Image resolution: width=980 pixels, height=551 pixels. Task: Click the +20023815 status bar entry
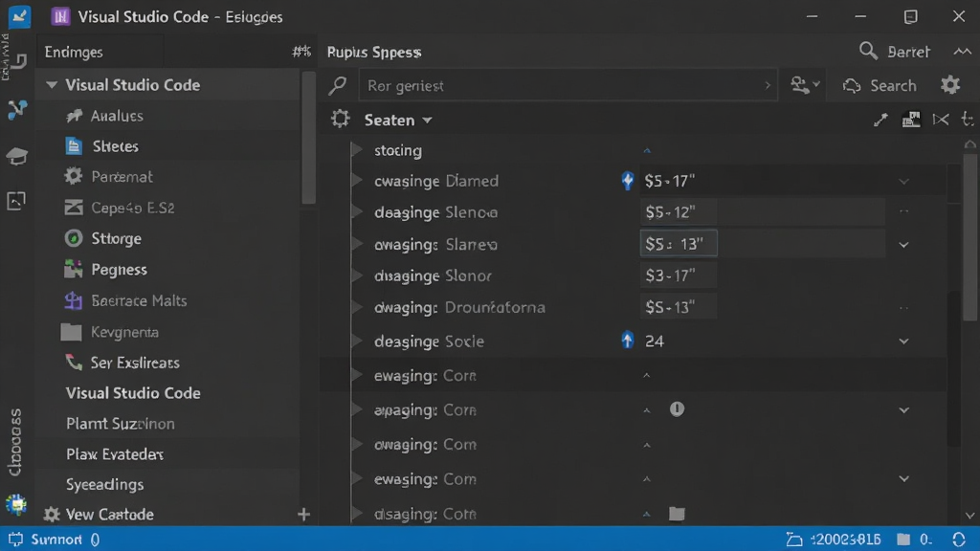point(835,540)
